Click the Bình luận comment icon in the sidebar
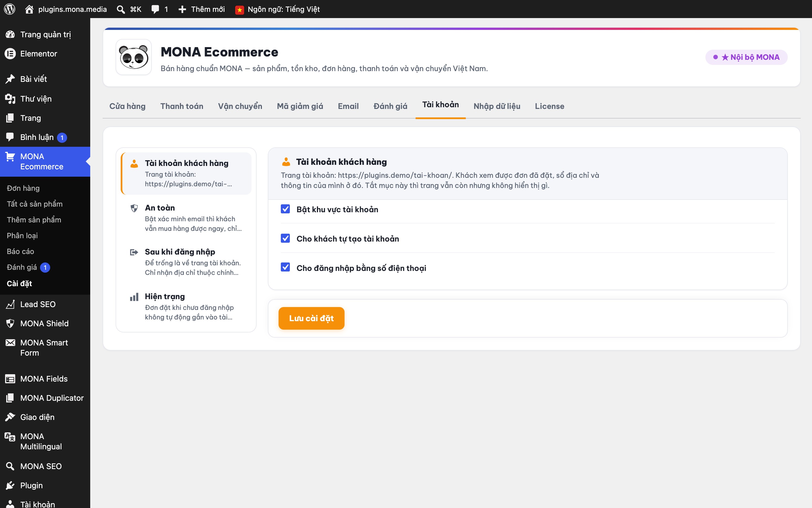 [10, 137]
